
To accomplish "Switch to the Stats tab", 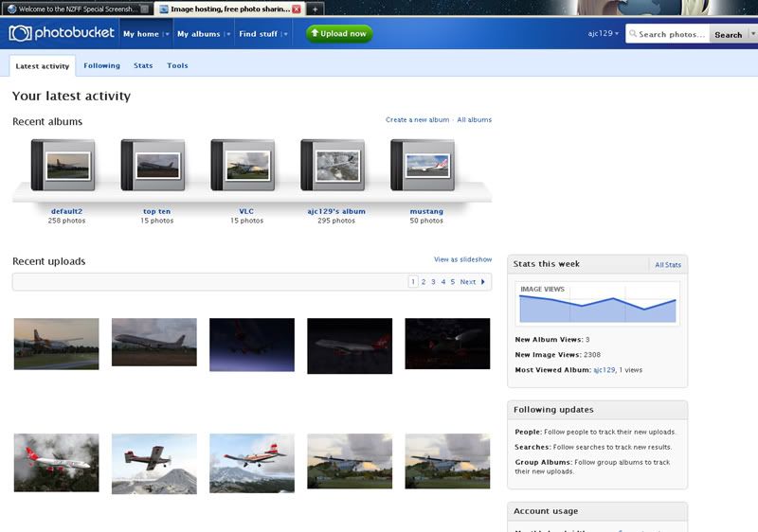I will (x=143, y=66).
